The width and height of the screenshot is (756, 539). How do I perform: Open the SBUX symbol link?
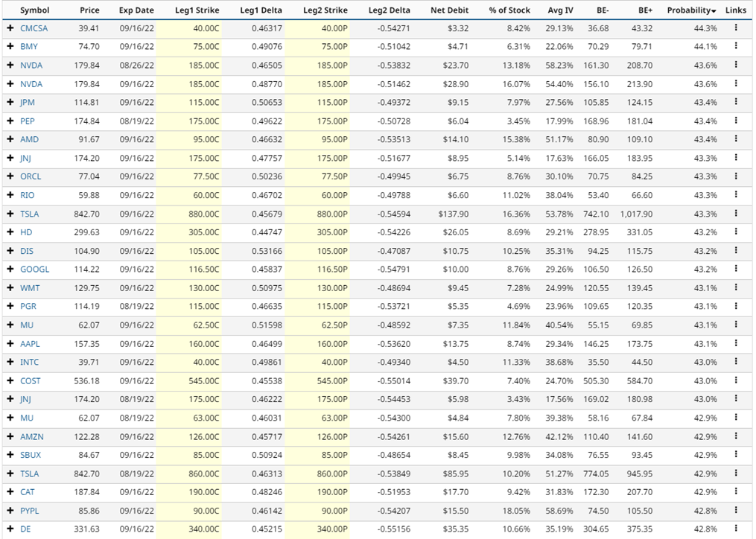click(31, 455)
